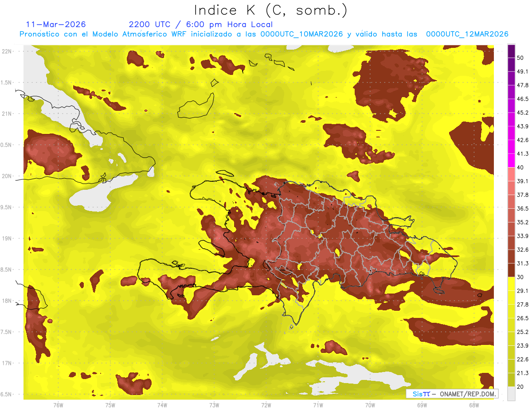Click the "45.2" color scale value

[523, 113]
